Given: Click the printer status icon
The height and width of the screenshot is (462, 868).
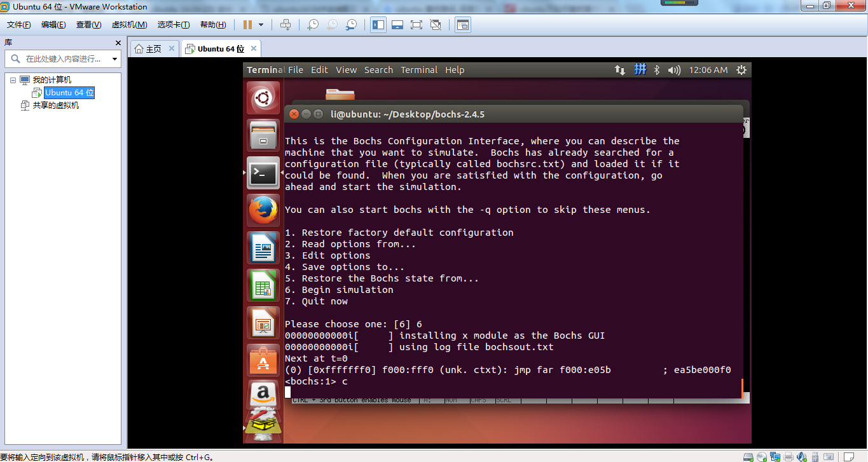Looking at the screenshot, I should coord(789,457).
